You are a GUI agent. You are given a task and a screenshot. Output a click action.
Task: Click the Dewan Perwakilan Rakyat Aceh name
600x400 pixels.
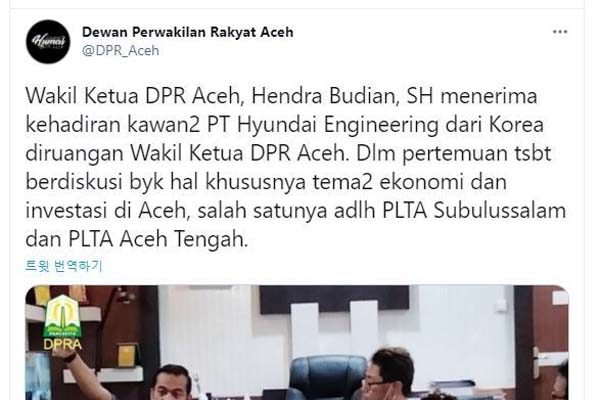(x=188, y=32)
